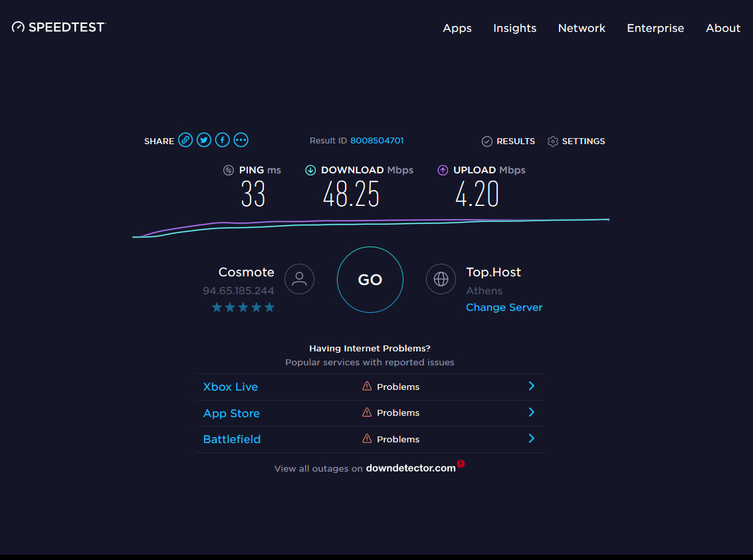
Task: Click the Battlefield Problems status text
Action: [398, 439]
